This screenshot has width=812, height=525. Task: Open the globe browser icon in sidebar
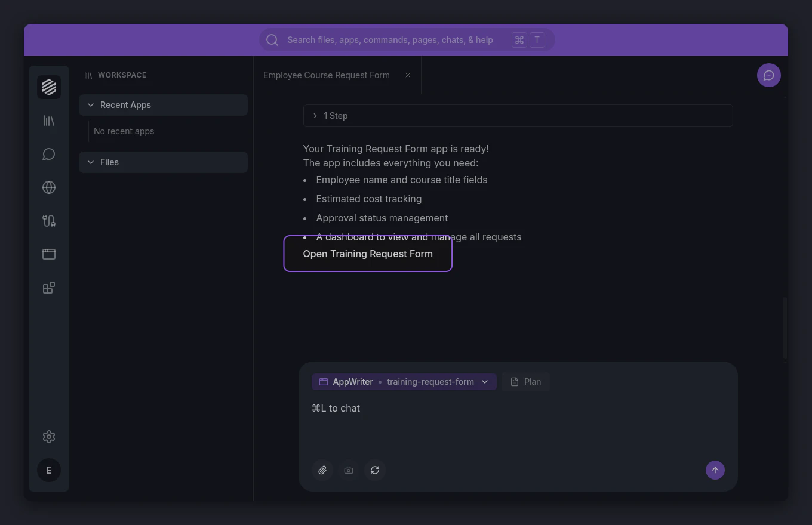coord(49,187)
